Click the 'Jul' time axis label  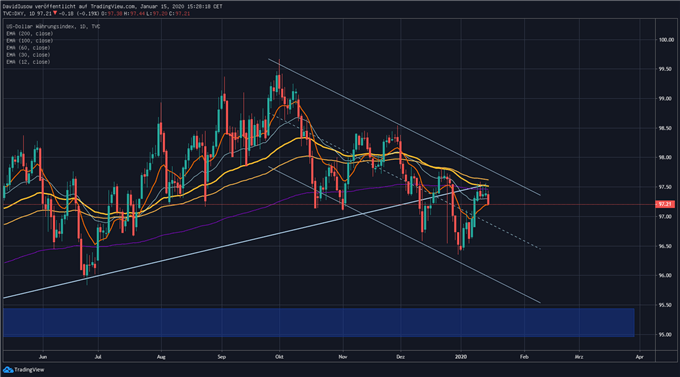coord(98,357)
